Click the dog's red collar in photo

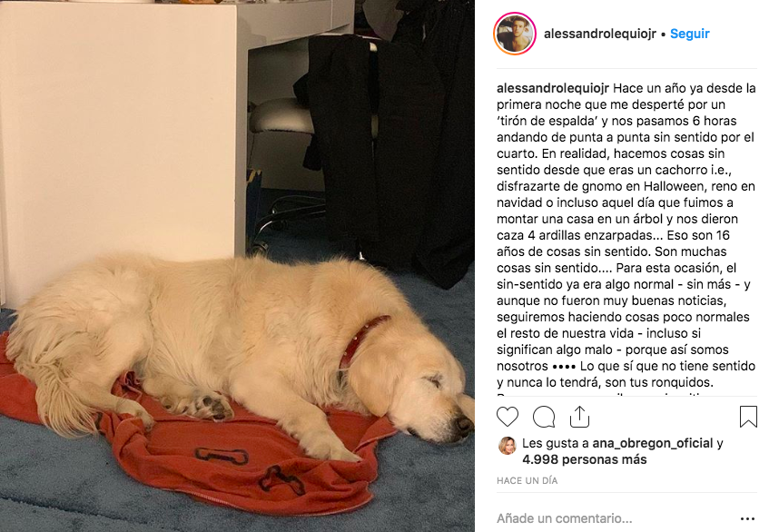(x=362, y=340)
